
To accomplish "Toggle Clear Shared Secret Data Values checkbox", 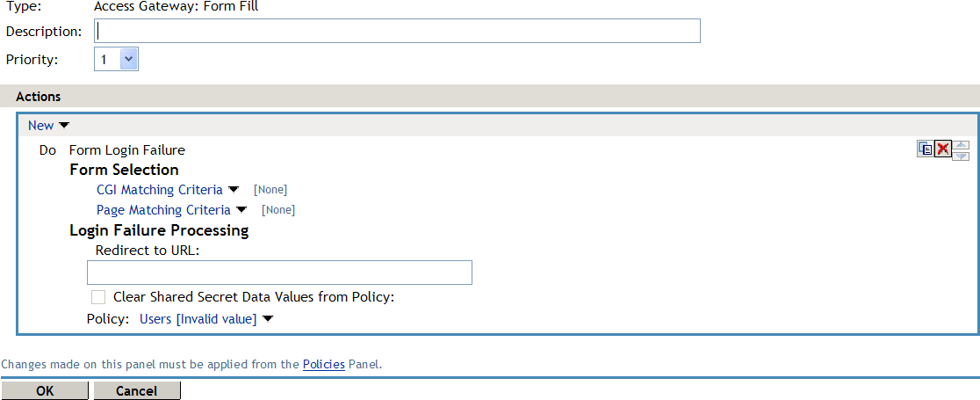I will (98, 297).
